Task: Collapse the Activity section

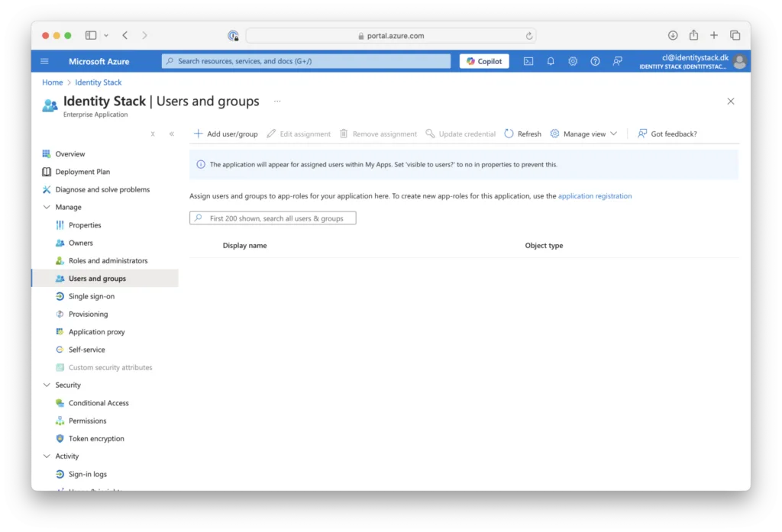Action: click(x=47, y=456)
